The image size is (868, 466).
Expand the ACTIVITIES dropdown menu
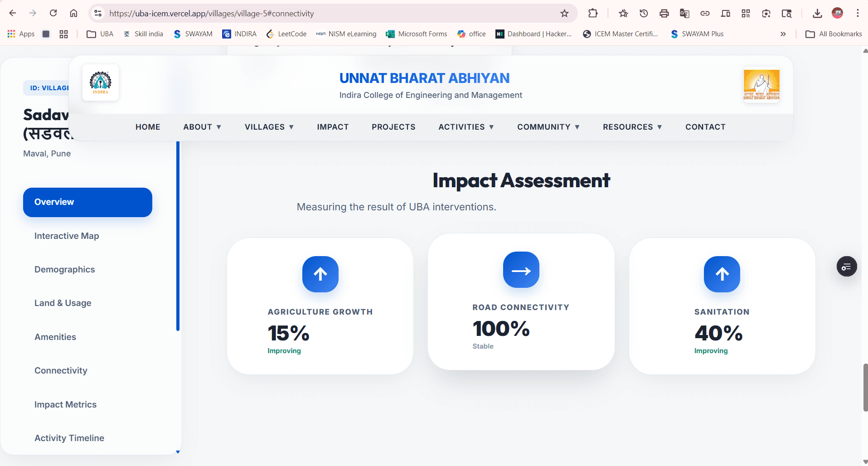click(466, 127)
